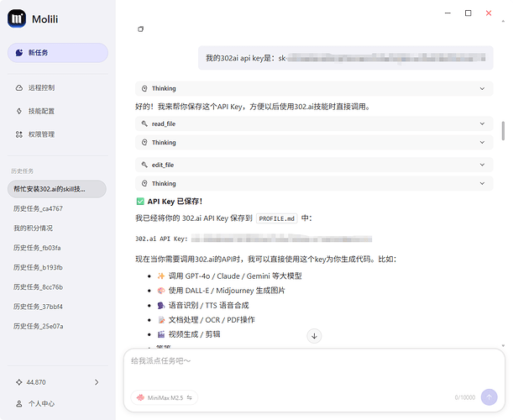Click the grid icon beside 权限管理
513x420 pixels.
click(x=19, y=134)
